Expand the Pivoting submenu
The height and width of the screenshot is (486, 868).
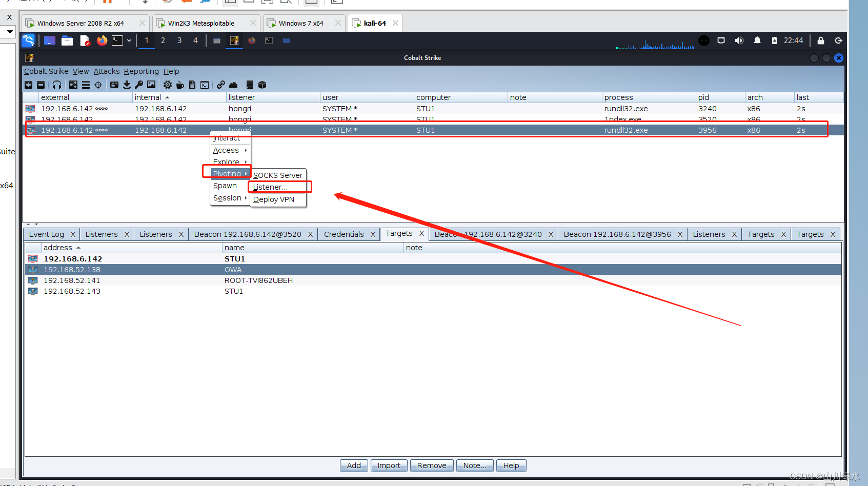point(230,174)
